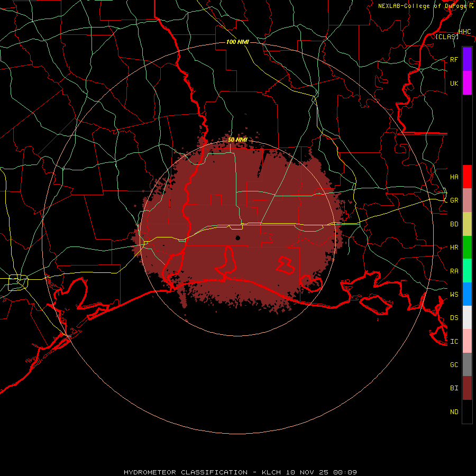Click the 00:09 time stamp
476x476 pixels.
[345, 472]
